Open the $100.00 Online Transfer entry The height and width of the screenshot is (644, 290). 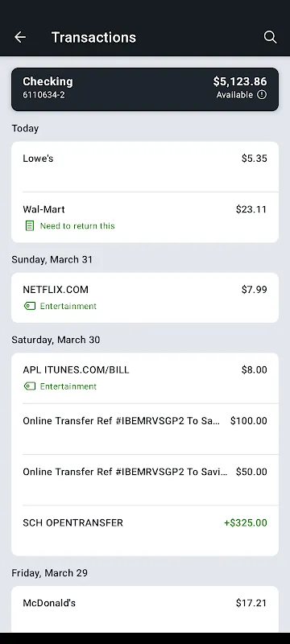pyautogui.click(x=145, y=429)
